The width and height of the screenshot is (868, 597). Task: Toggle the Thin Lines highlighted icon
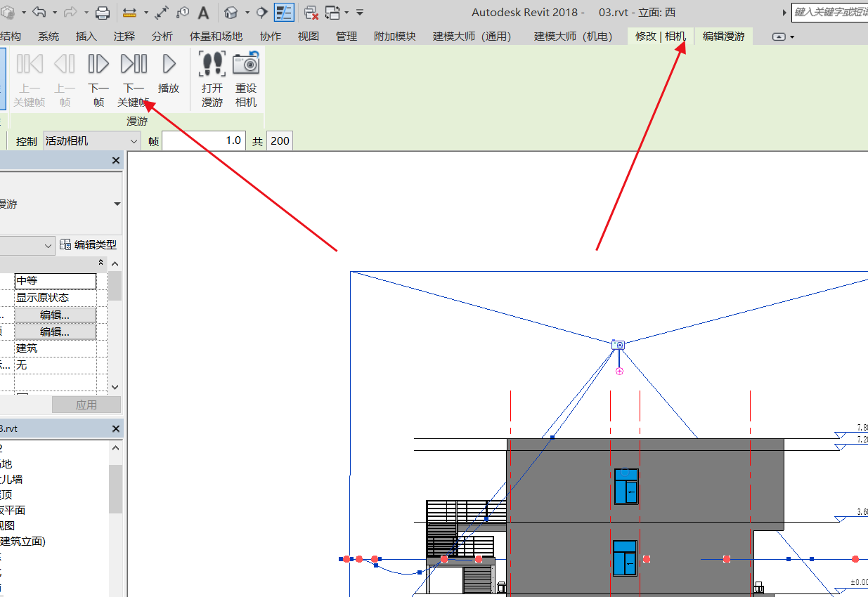tap(284, 13)
